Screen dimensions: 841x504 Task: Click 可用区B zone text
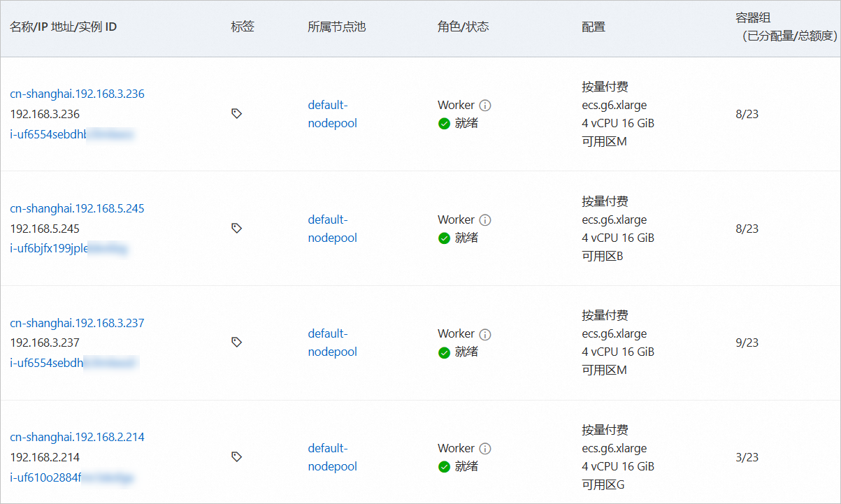(x=602, y=256)
